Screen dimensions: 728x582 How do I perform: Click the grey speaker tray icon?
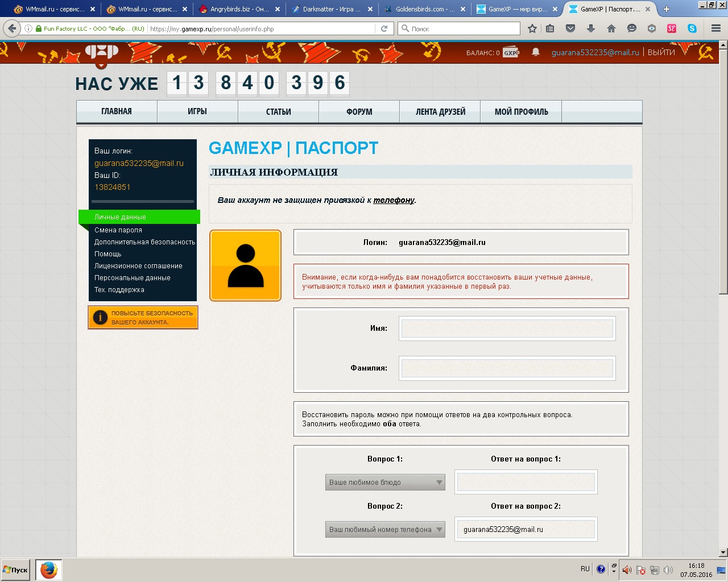point(668,569)
